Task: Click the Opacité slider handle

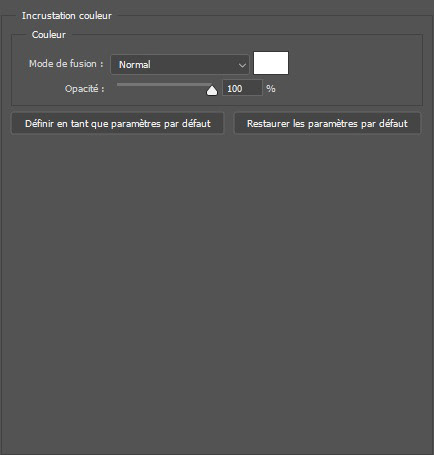Action: point(212,90)
